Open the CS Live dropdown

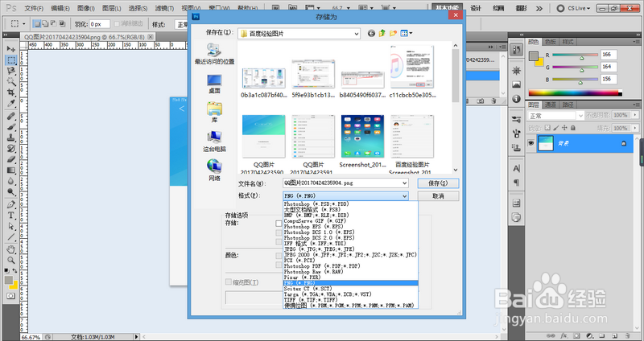[x=574, y=8]
